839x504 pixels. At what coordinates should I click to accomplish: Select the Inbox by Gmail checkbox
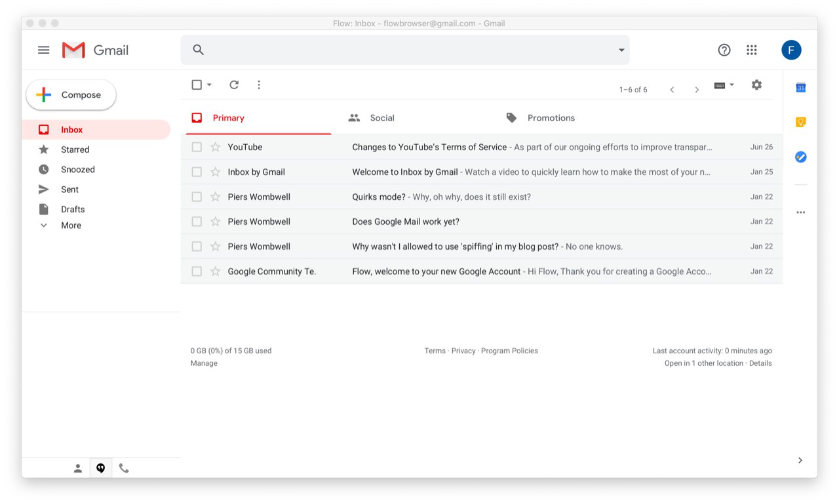point(197,172)
